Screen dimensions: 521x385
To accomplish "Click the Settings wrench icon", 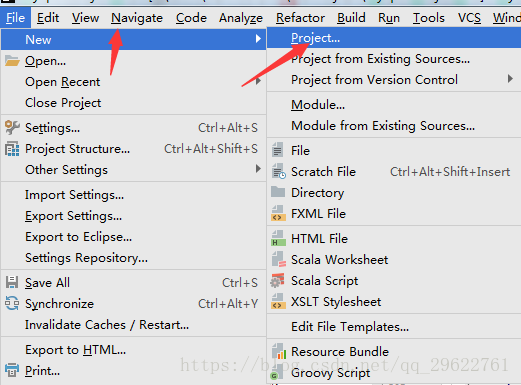I will 12,128.
